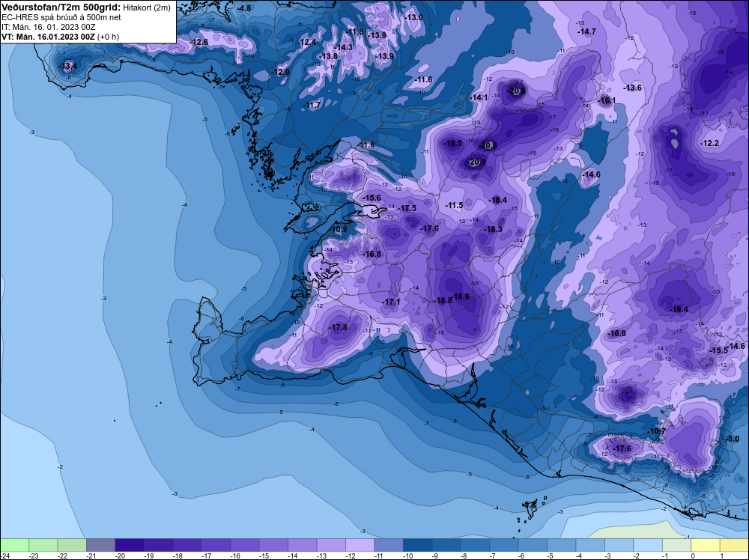
Task: Click the legend swatch for -2 to -1
Action: (648, 545)
